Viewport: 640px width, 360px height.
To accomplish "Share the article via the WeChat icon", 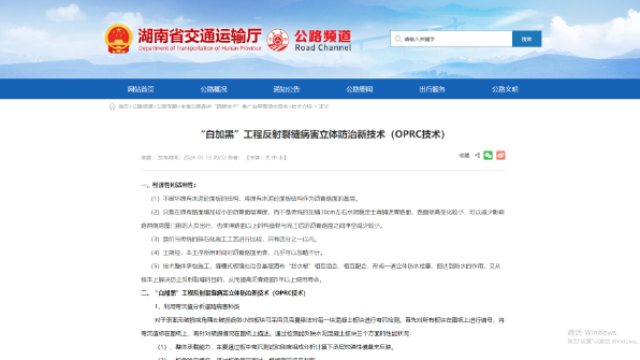I will pyautogui.click(x=488, y=155).
